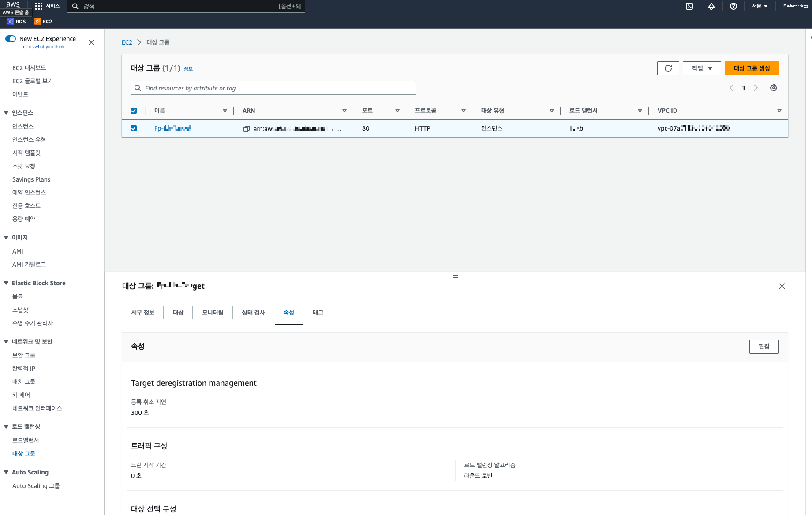
Task: Open the 작업 actions dropdown
Action: (702, 68)
